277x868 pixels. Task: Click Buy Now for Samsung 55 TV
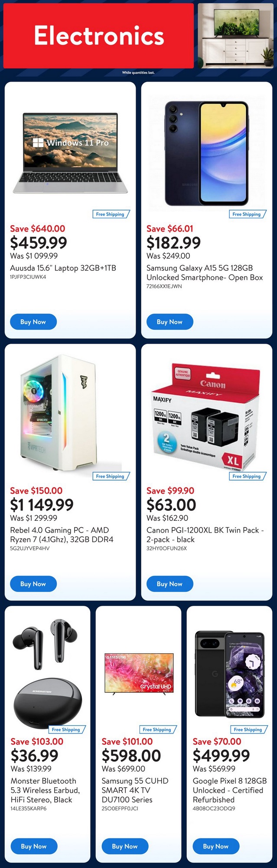125,846
